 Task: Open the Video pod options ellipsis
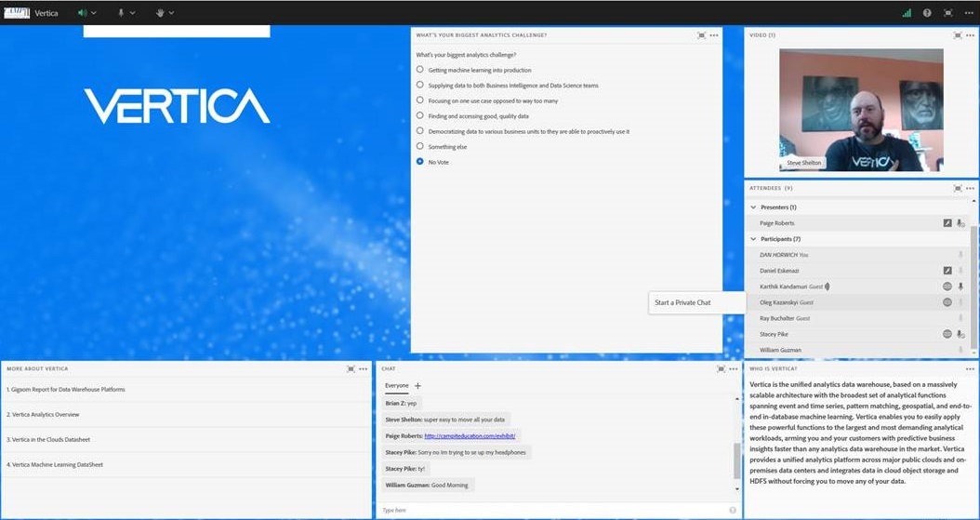coord(970,35)
